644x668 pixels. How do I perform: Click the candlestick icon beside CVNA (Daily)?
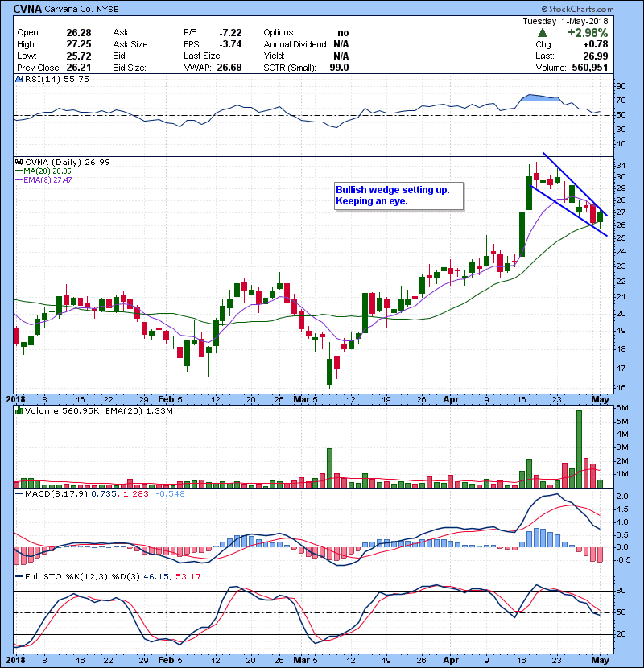pos(19,162)
